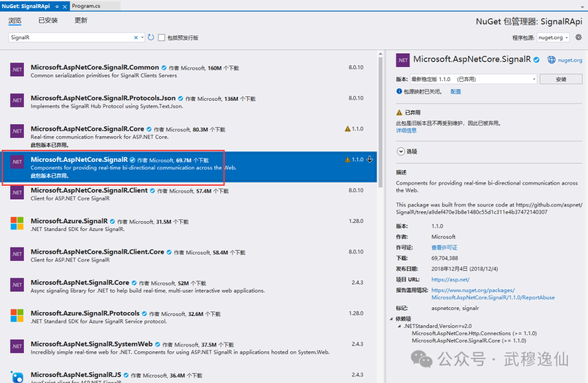Click the verified badge in detail panel title
Image resolution: width=588 pixels, height=383 pixels.
pyautogui.click(x=537, y=59)
